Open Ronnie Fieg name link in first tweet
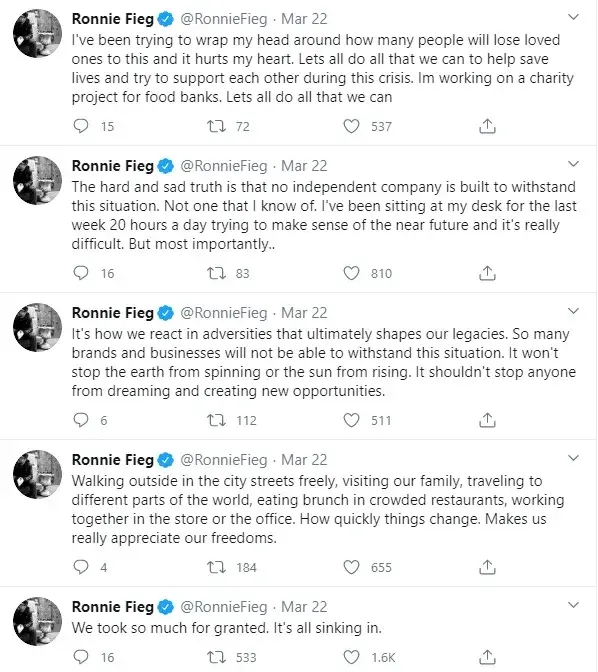The image size is (598, 672). point(113,19)
